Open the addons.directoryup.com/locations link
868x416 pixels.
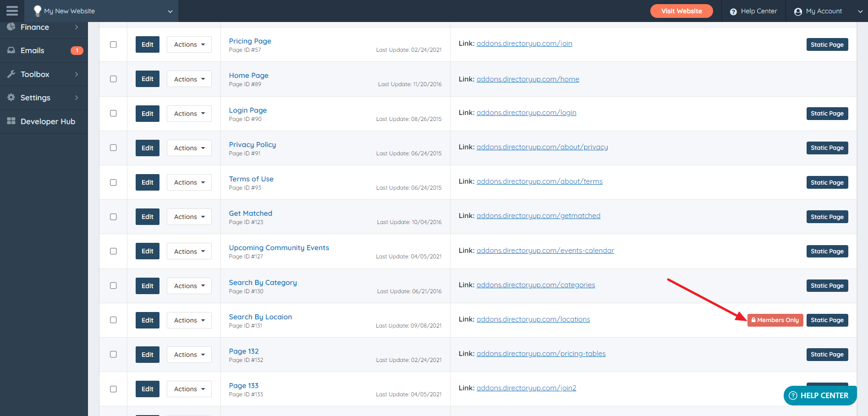click(533, 319)
